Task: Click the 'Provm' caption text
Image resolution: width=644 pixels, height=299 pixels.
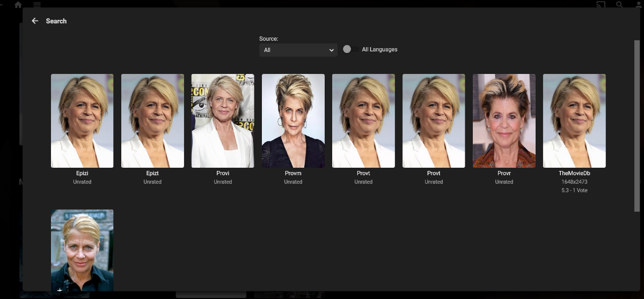Action: tap(293, 174)
